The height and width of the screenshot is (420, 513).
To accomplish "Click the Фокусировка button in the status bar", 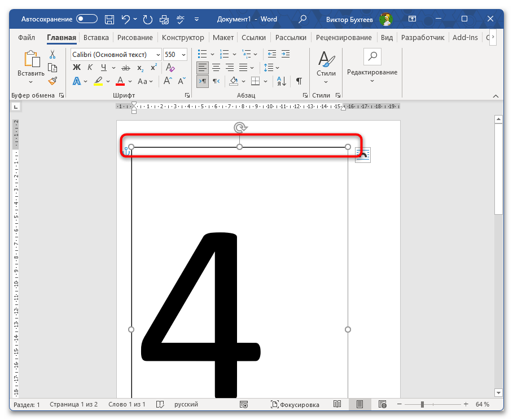I will (295, 404).
